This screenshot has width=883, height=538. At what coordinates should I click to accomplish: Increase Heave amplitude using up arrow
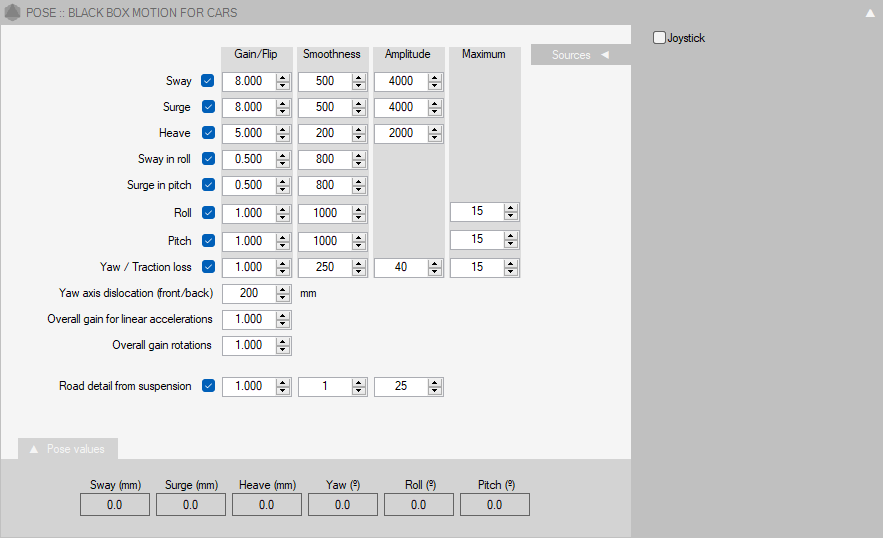click(435, 129)
